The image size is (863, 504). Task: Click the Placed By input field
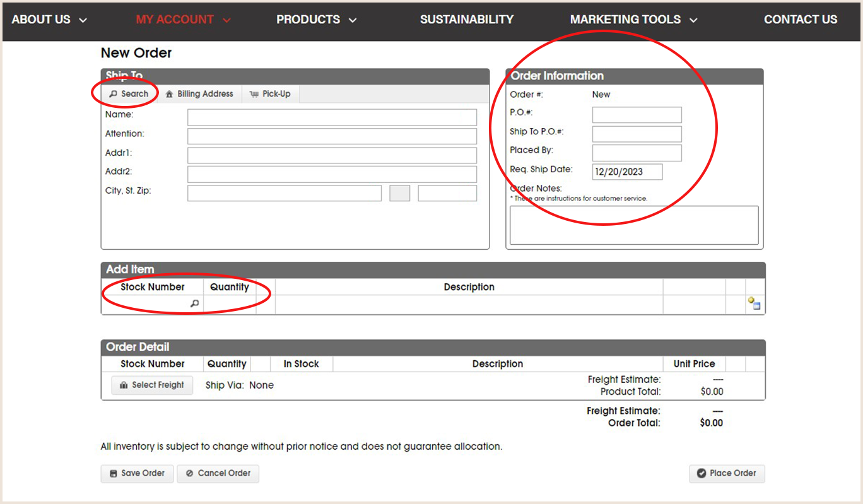click(637, 153)
